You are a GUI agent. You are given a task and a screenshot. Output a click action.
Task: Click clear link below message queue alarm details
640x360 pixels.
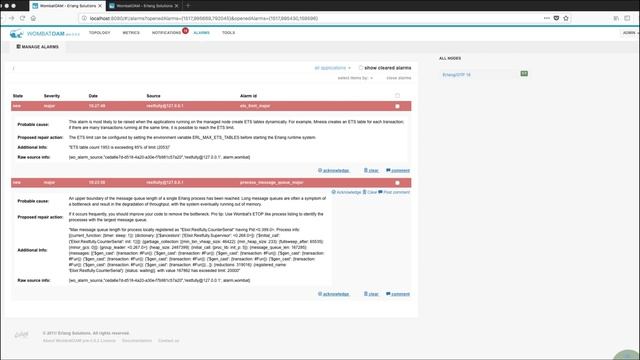(x=371, y=294)
